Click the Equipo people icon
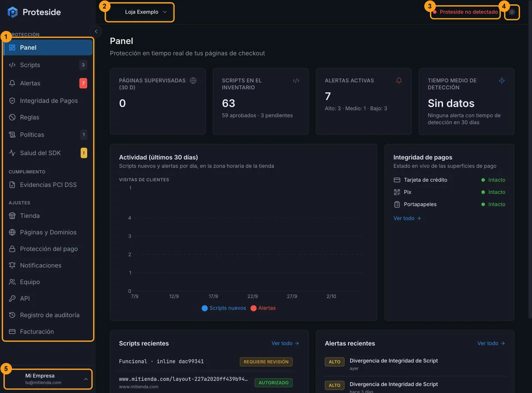The image size is (532, 393). [12, 282]
